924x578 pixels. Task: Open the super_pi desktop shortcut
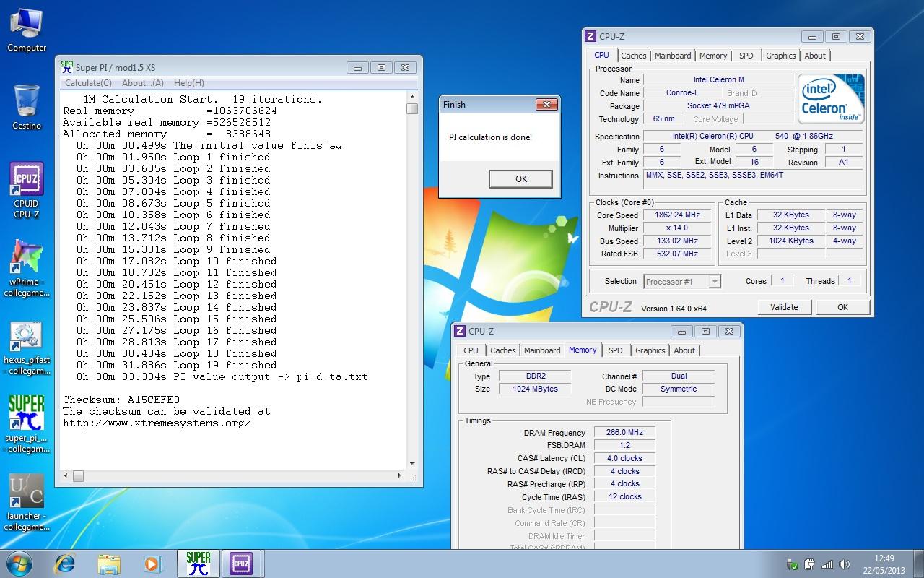point(27,424)
